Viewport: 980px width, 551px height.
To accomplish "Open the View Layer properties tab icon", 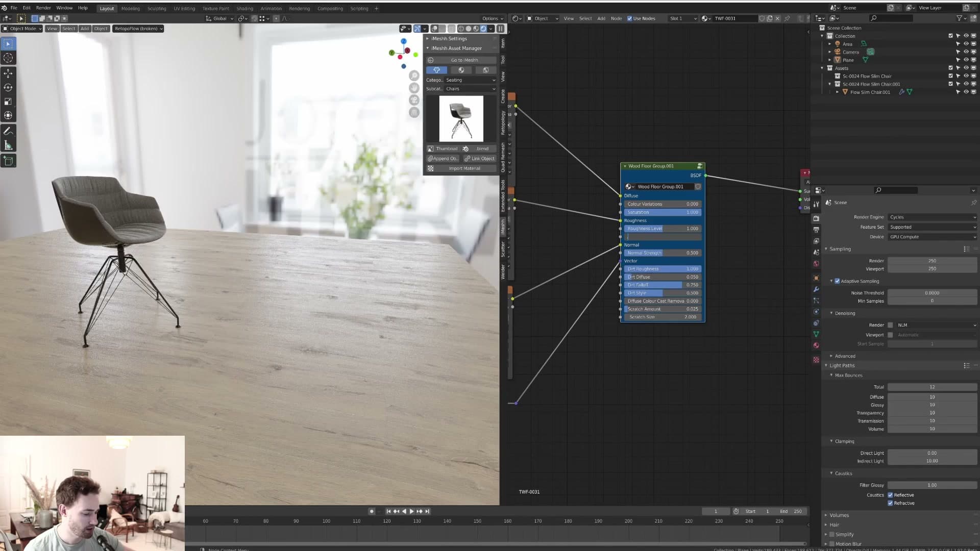I will click(816, 241).
